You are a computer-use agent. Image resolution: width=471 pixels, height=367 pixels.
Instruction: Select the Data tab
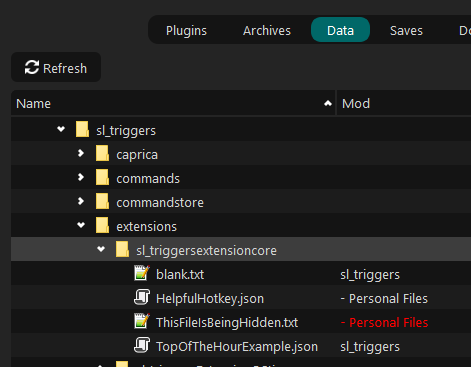click(340, 30)
